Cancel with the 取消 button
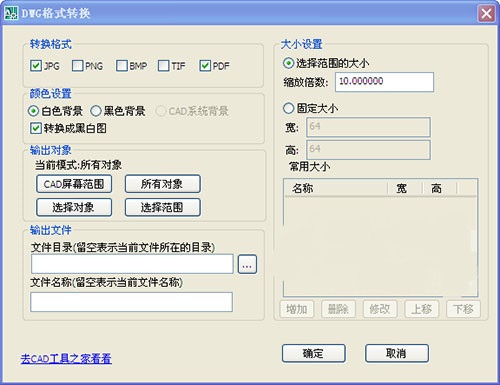The width and height of the screenshot is (500, 385). [x=397, y=353]
